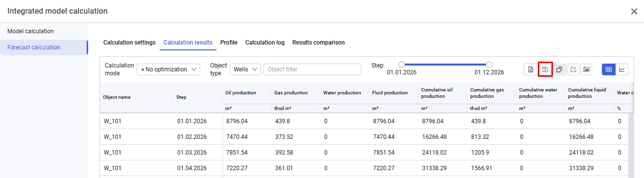Switch to chart view mode
The image size is (644, 178).
pos(622,69)
